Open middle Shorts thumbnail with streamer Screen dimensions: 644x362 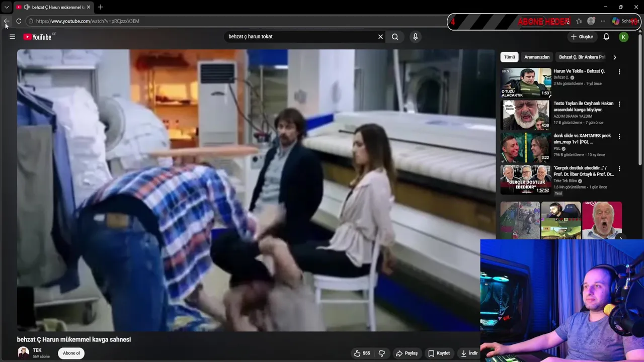tap(561, 220)
